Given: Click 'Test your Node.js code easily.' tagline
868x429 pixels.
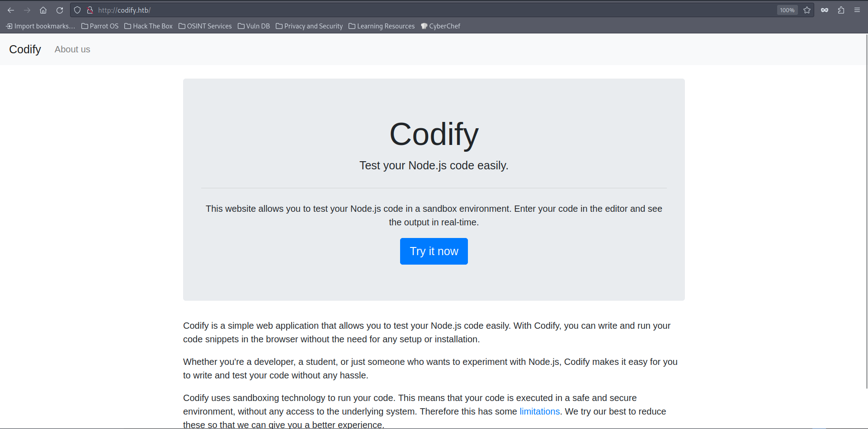Looking at the screenshot, I should pos(434,165).
